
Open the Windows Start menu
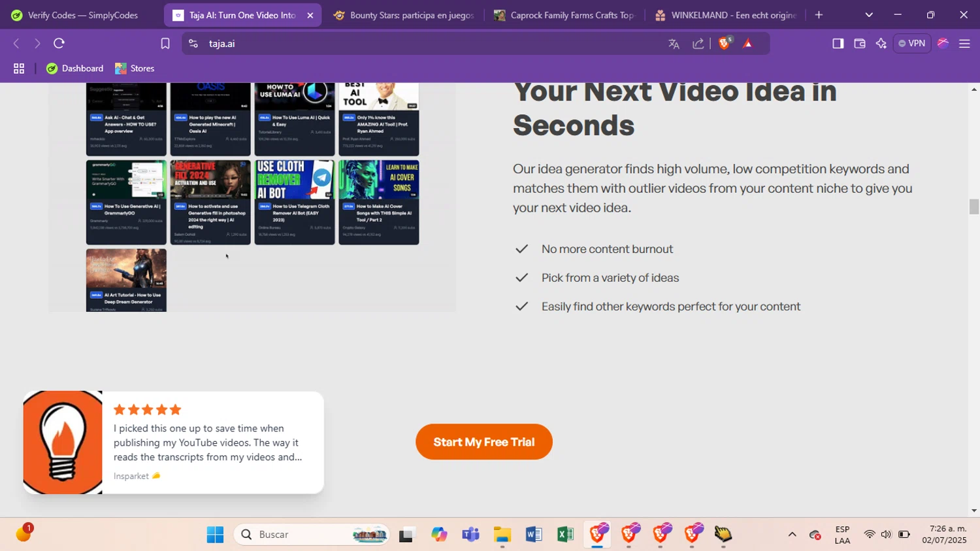click(x=215, y=535)
